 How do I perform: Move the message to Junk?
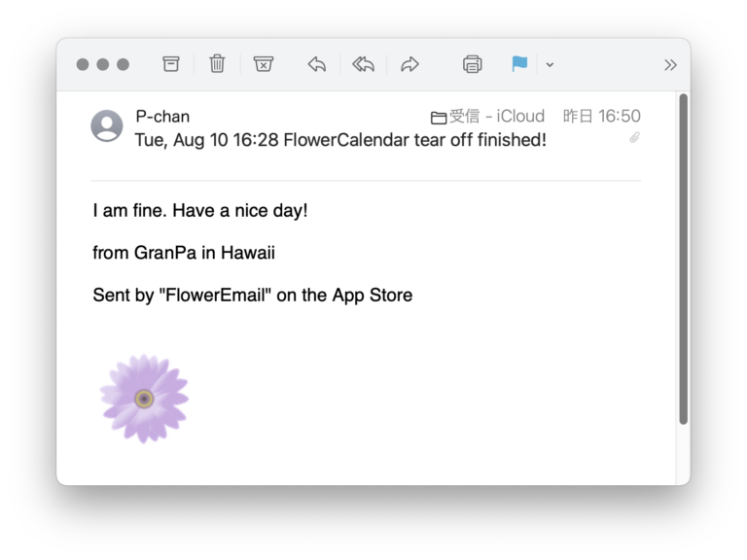coord(263,64)
